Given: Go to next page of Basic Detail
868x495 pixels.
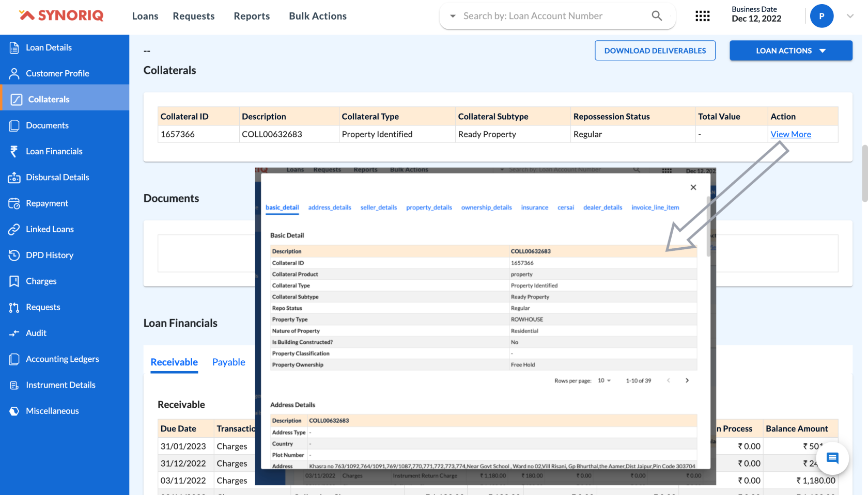Looking at the screenshot, I should pos(687,380).
